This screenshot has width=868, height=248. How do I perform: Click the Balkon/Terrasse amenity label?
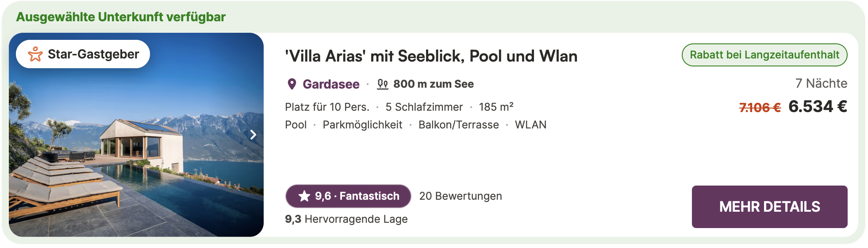coord(458,125)
